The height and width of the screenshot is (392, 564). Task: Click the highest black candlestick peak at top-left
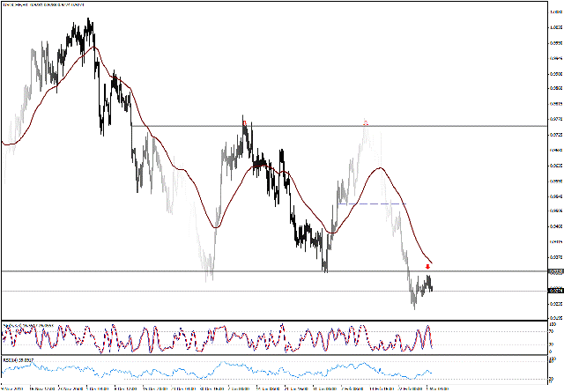(x=86, y=25)
